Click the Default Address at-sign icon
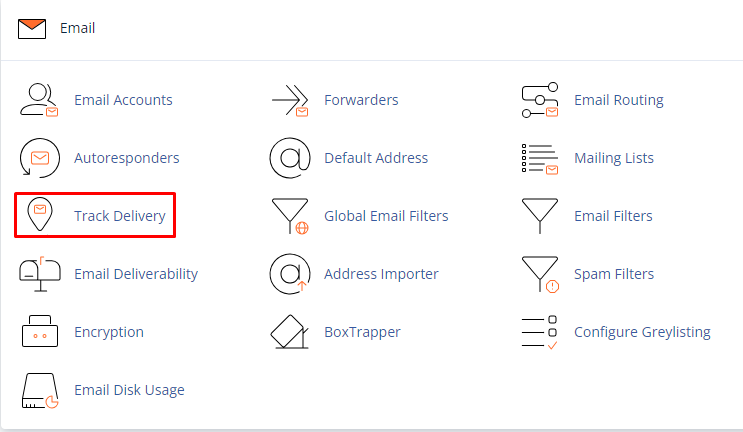743x432 pixels. [x=290, y=158]
